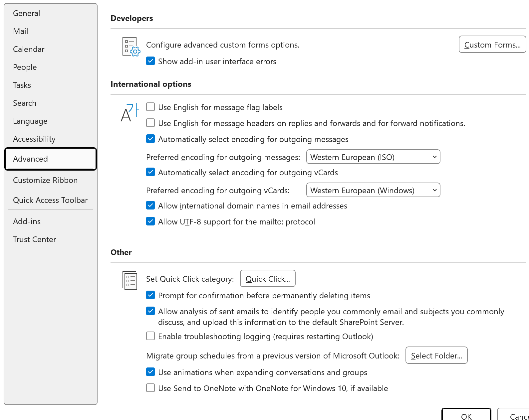Select Quick Access Toolbar category
This screenshot has height=420, width=529.
pos(51,200)
